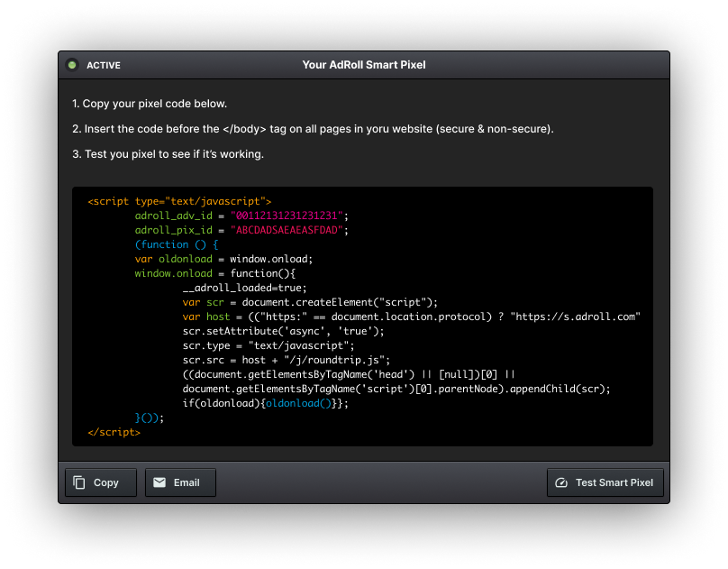Click the "var oldonload" code line
This screenshot has width=728, height=569.
pyautogui.click(x=223, y=259)
